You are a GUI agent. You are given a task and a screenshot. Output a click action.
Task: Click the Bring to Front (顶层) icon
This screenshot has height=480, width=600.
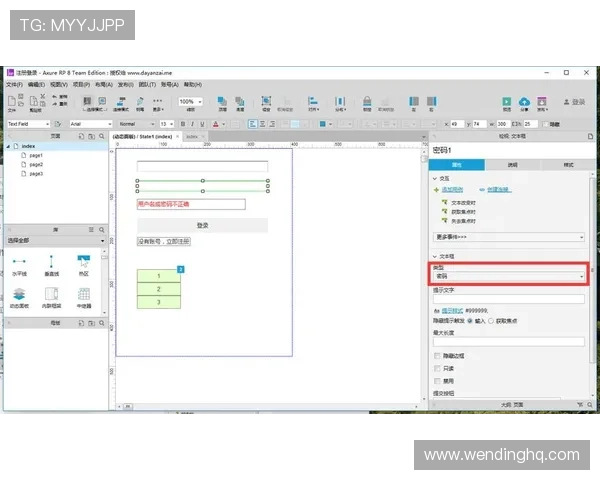[x=223, y=101]
